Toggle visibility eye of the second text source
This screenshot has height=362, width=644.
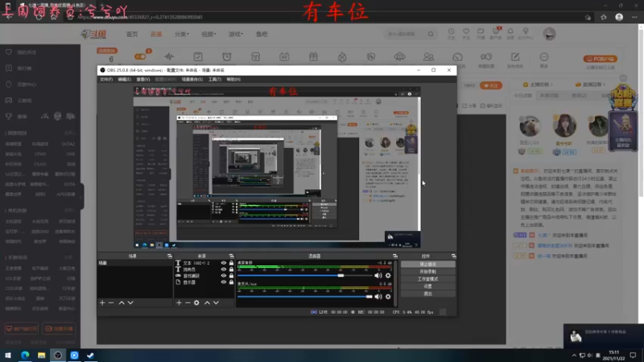point(224,269)
